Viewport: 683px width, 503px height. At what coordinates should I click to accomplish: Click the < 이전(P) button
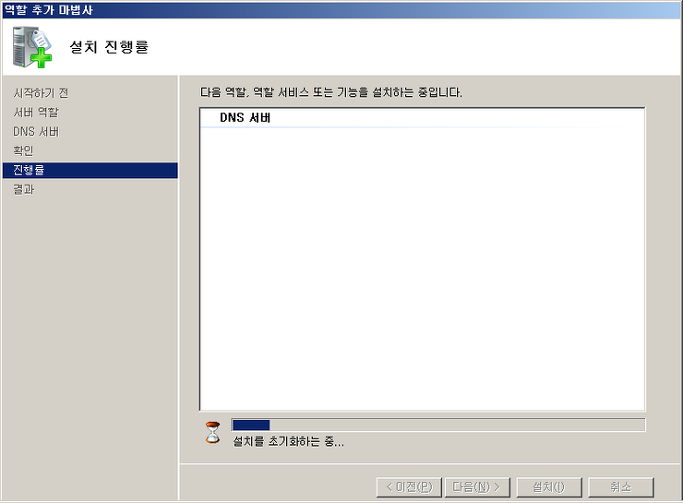[409, 487]
